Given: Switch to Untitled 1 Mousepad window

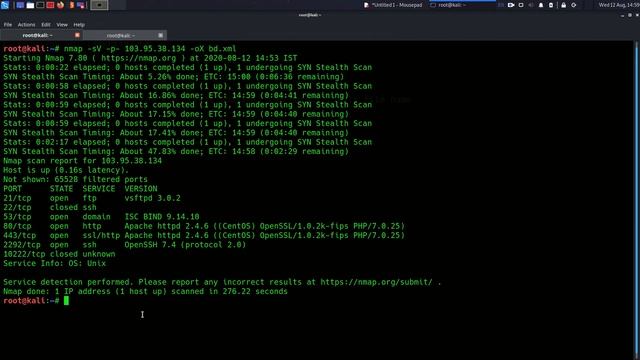Looking at the screenshot, I should [393, 5].
